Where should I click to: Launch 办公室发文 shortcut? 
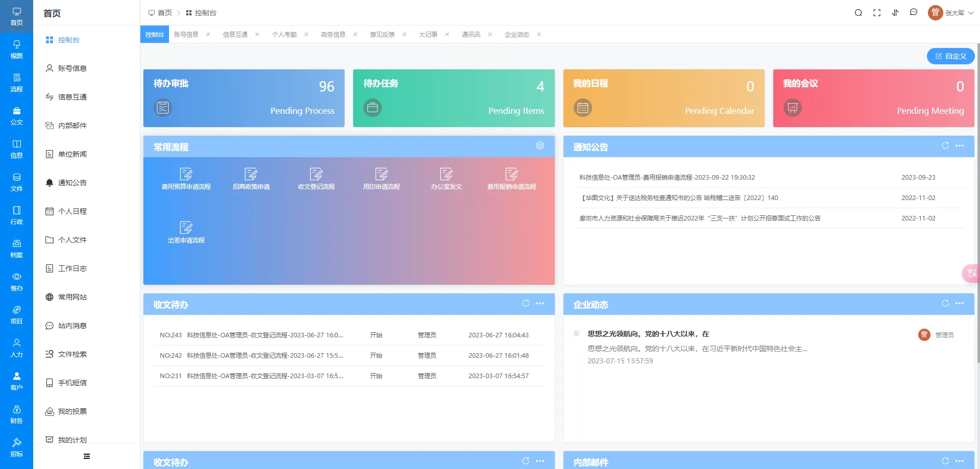point(447,179)
